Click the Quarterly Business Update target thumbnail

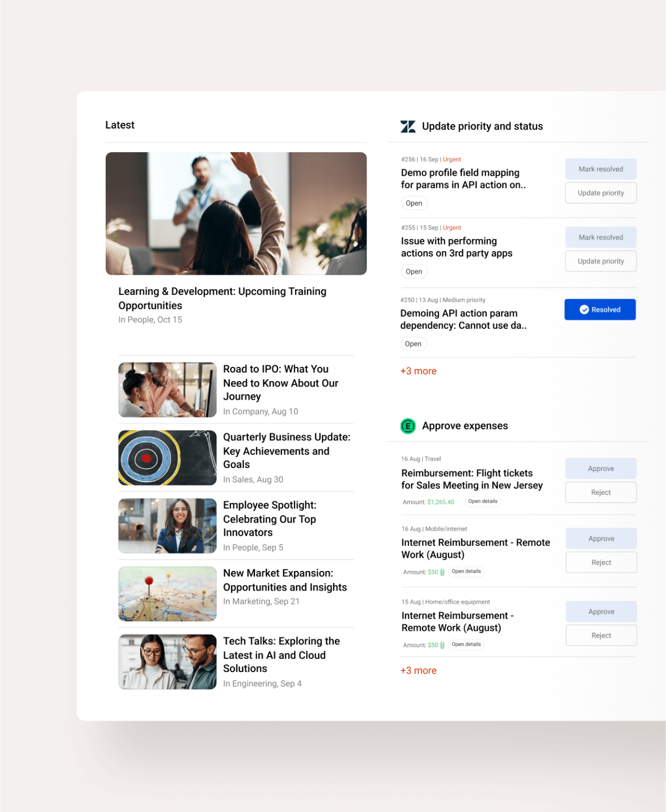click(x=167, y=458)
